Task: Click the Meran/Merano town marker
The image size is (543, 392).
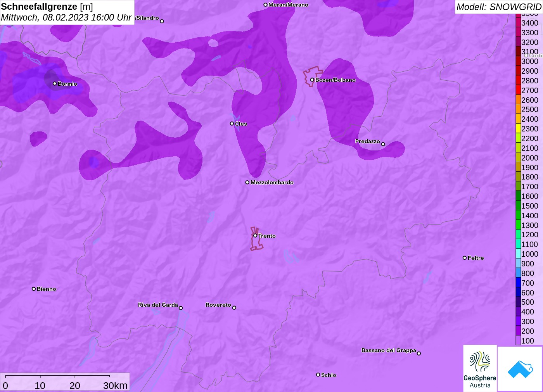Action: pos(266,5)
